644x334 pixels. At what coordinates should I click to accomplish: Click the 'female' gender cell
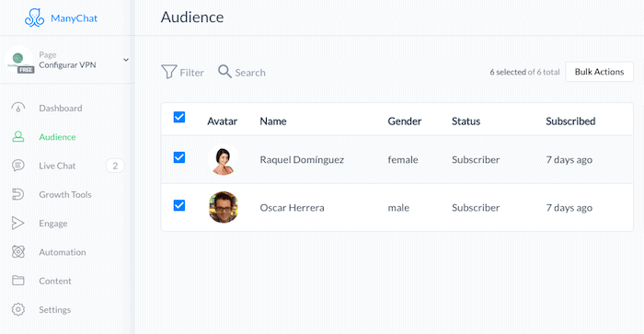click(x=403, y=159)
